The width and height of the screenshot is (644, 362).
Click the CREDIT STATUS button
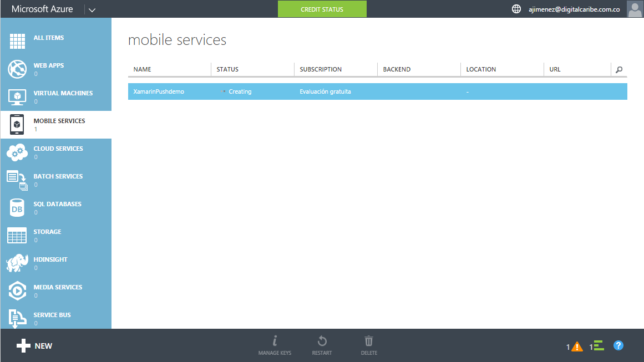click(x=322, y=9)
